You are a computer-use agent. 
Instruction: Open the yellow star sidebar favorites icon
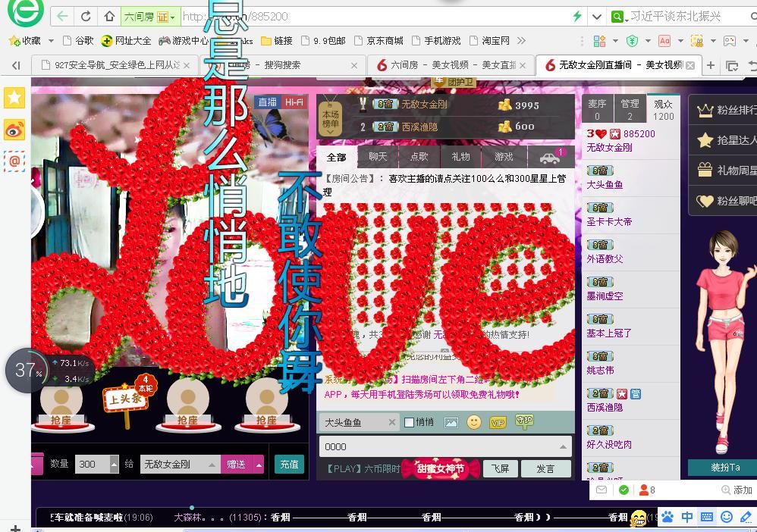(x=14, y=98)
